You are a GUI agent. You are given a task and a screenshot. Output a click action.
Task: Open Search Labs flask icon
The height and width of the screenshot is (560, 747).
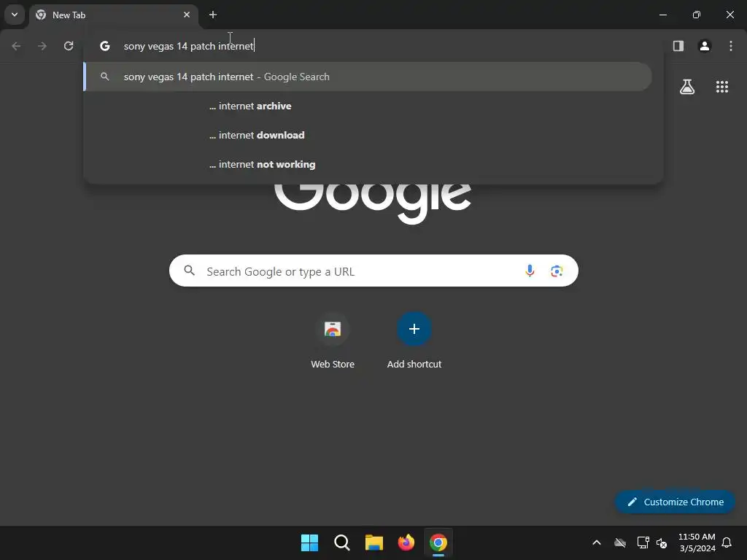pos(687,87)
